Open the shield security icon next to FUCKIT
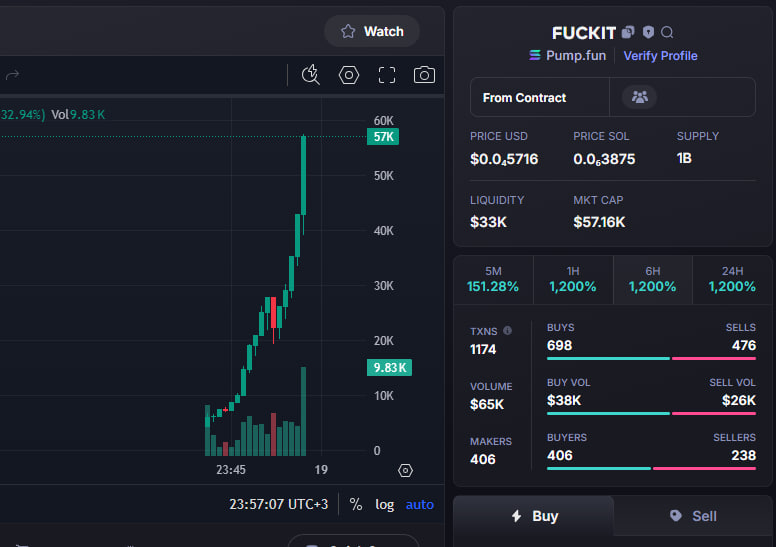 [648, 32]
